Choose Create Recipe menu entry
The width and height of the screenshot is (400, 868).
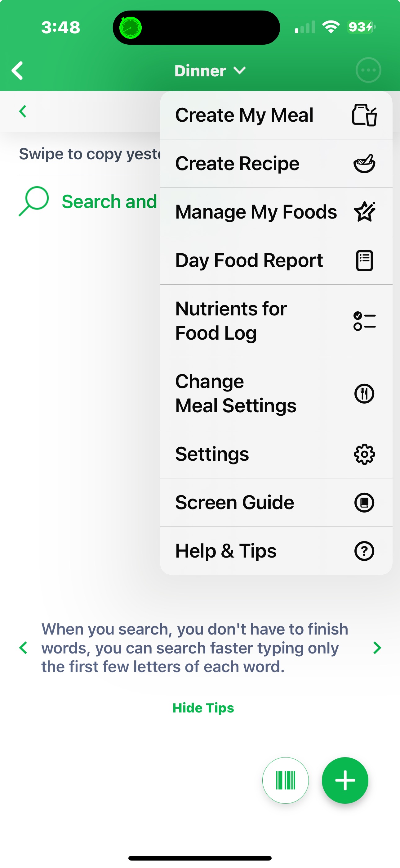(x=276, y=164)
